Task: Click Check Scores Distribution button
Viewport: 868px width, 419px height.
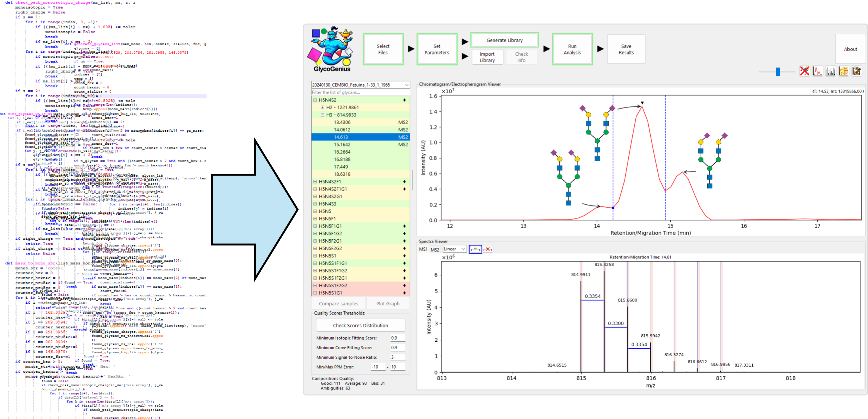Action: click(360, 325)
